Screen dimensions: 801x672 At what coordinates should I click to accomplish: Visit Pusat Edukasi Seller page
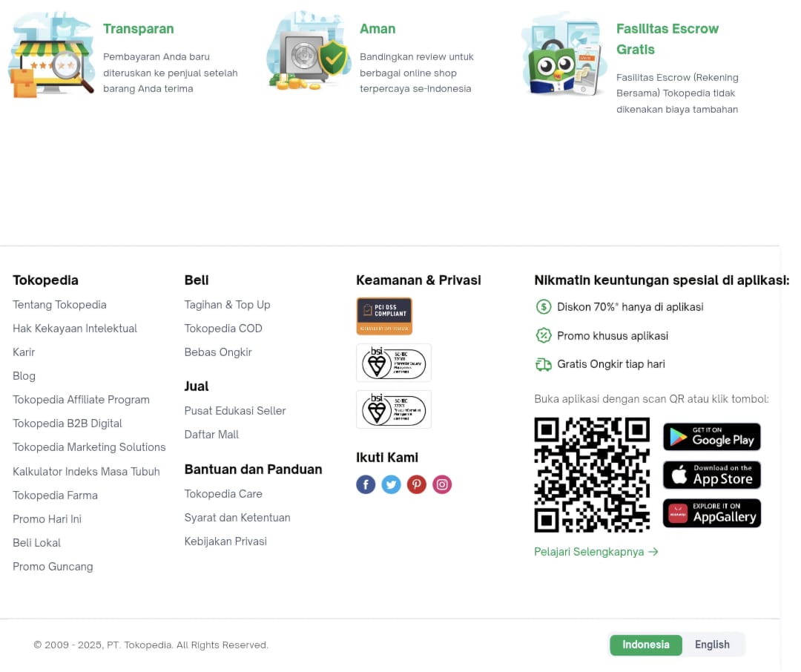point(235,410)
